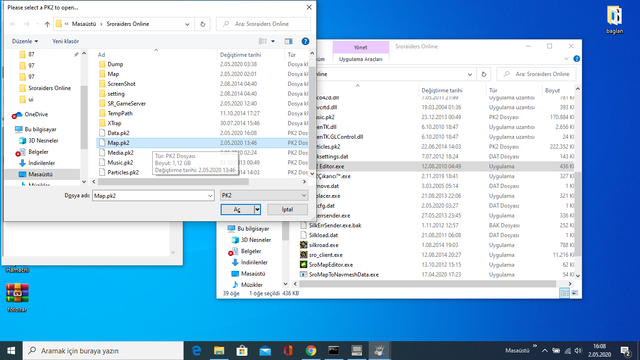Select the TempPath folder
The height and width of the screenshot is (360, 640).
[120, 113]
